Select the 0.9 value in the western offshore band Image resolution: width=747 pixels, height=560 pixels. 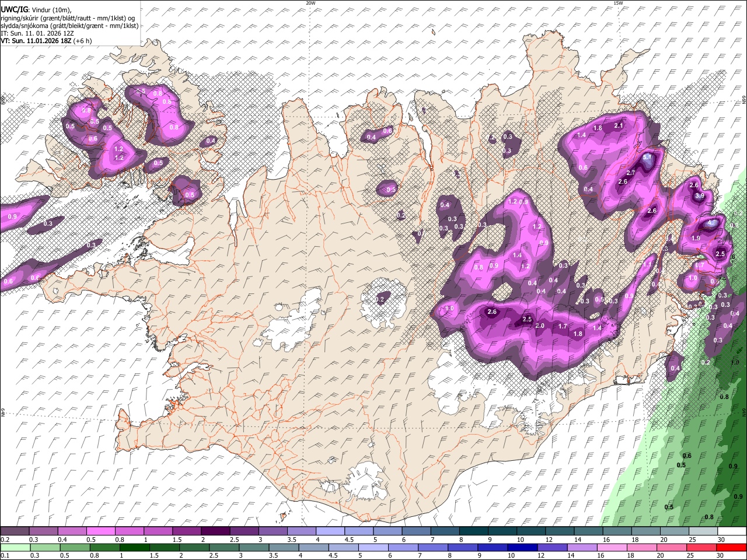(x=13, y=216)
